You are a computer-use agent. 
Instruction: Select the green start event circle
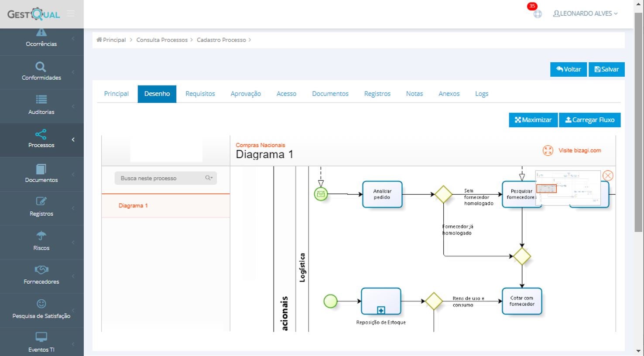tap(331, 301)
